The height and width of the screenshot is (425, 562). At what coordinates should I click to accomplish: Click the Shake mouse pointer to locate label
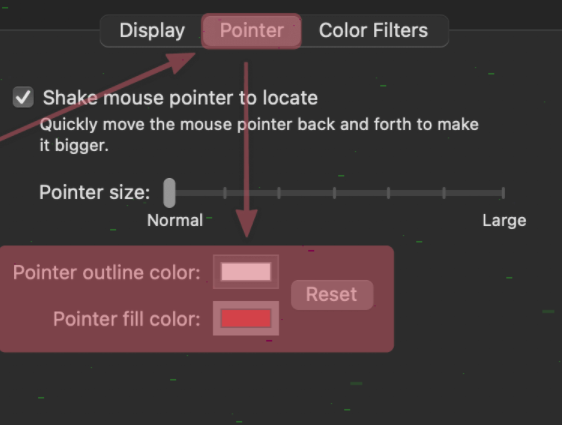[x=180, y=97]
